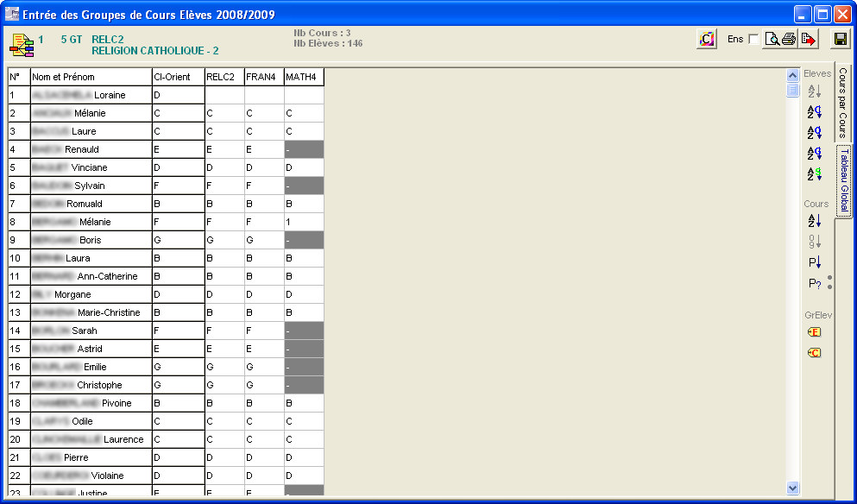Click the MATH4 column header
The height and width of the screenshot is (504, 857).
click(304, 77)
